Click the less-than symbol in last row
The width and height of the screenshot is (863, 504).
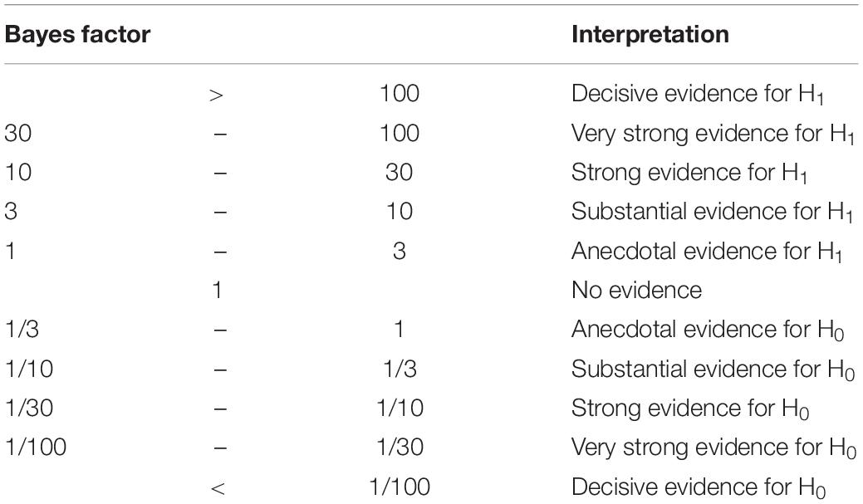(218, 487)
